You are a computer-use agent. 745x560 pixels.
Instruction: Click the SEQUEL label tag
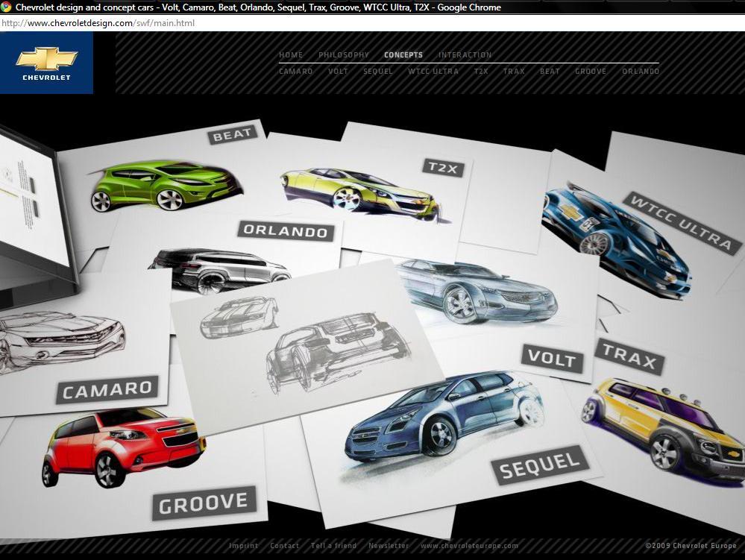tap(540, 465)
